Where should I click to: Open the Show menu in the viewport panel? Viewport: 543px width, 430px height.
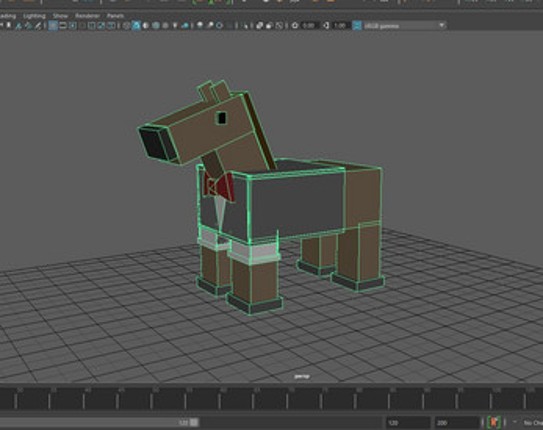coord(60,16)
